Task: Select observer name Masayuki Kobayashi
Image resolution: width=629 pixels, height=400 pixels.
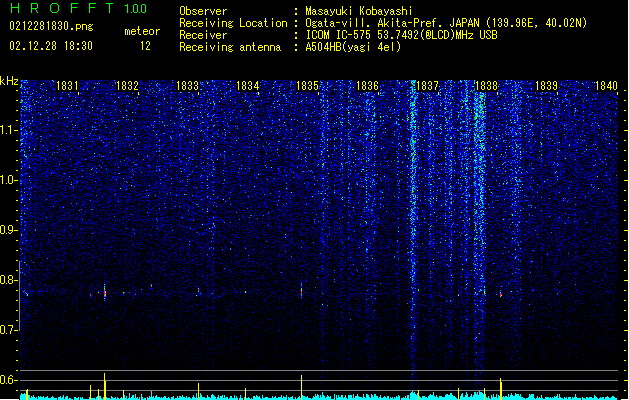Action: [x=359, y=11]
